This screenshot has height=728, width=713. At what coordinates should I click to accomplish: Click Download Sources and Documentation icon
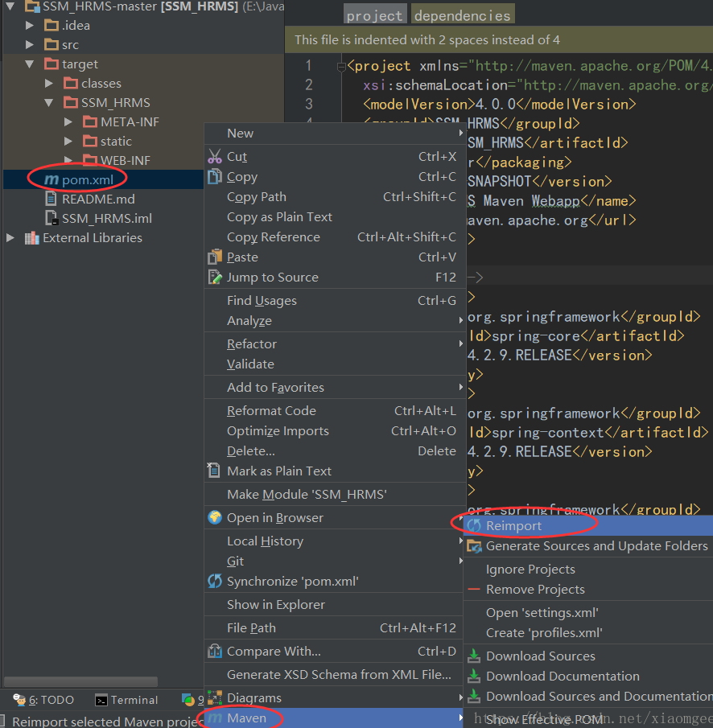coord(474,696)
